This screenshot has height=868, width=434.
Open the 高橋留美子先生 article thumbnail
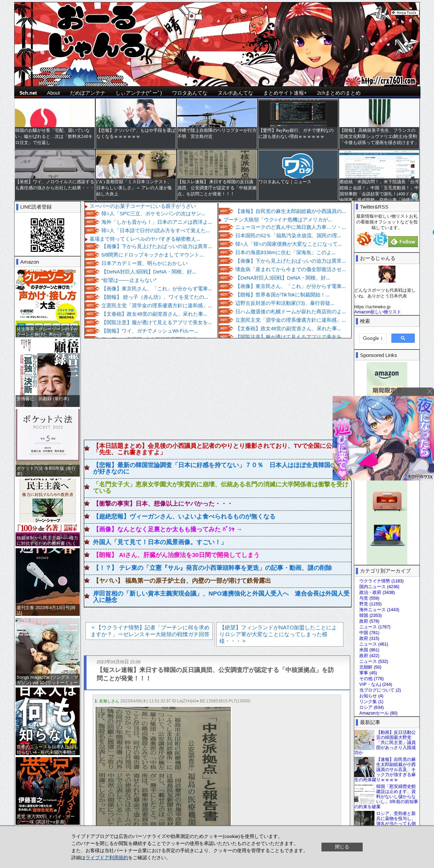pos(379,124)
